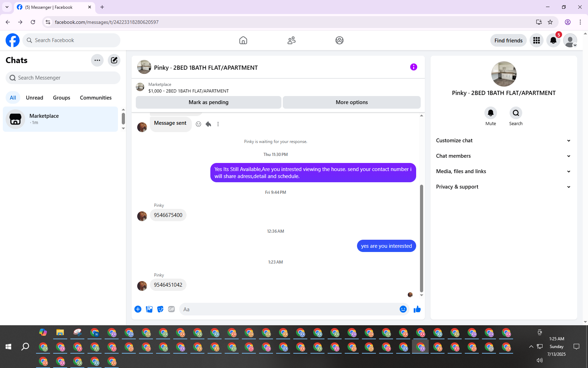Select the Unread chats filter
This screenshot has height=368, width=588.
[x=35, y=98]
